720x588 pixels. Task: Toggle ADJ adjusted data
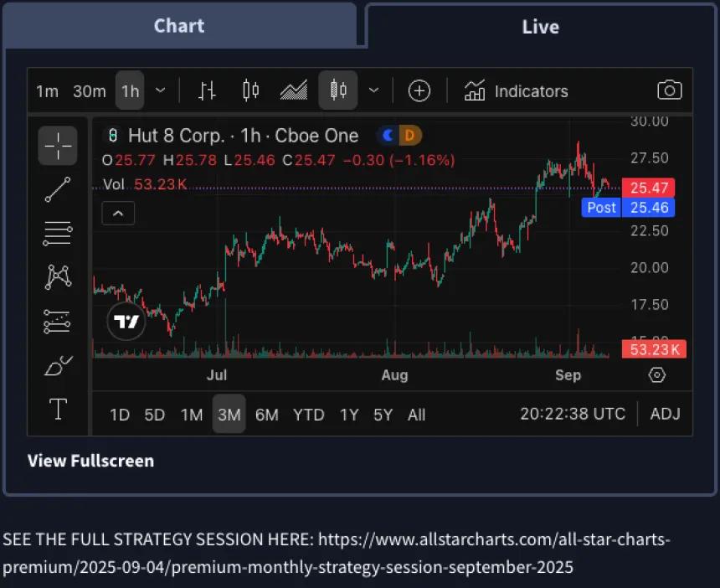[665, 414]
